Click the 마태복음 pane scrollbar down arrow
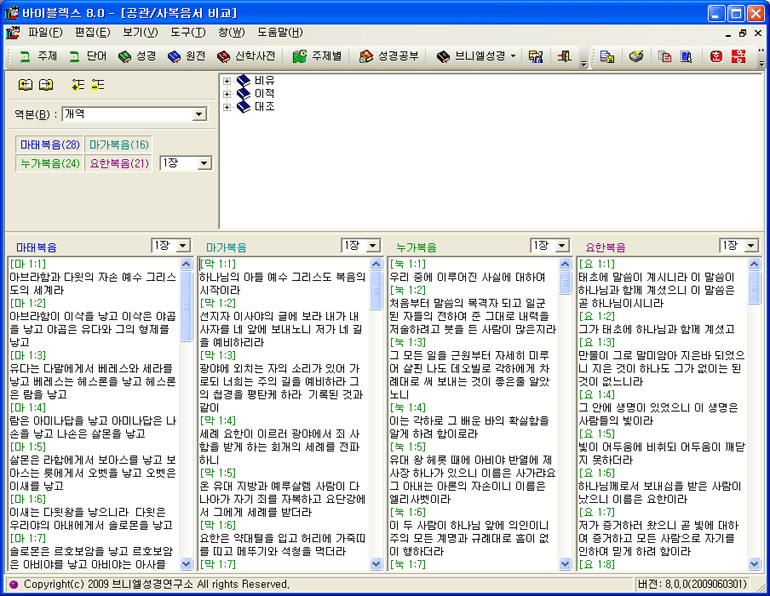This screenshot has width=770, height=596. 186,564
